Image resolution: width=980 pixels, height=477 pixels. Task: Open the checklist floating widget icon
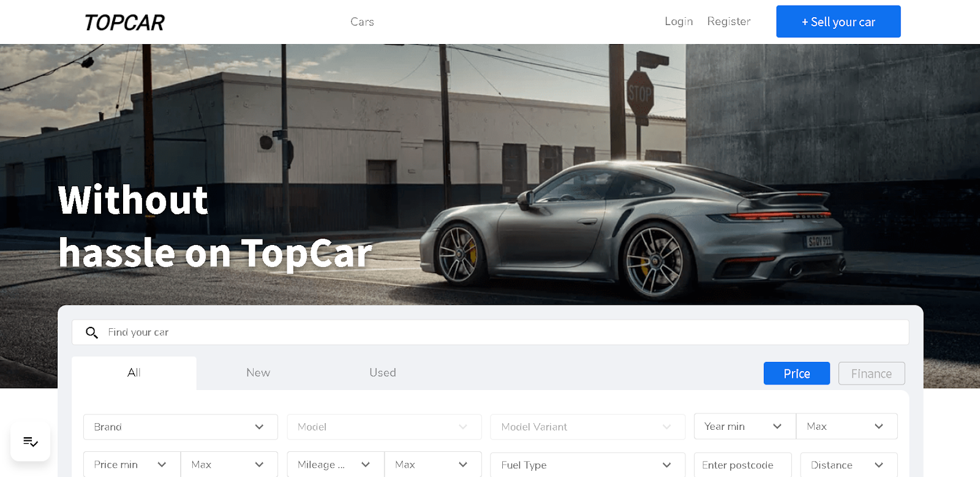[x=31, y=441]
